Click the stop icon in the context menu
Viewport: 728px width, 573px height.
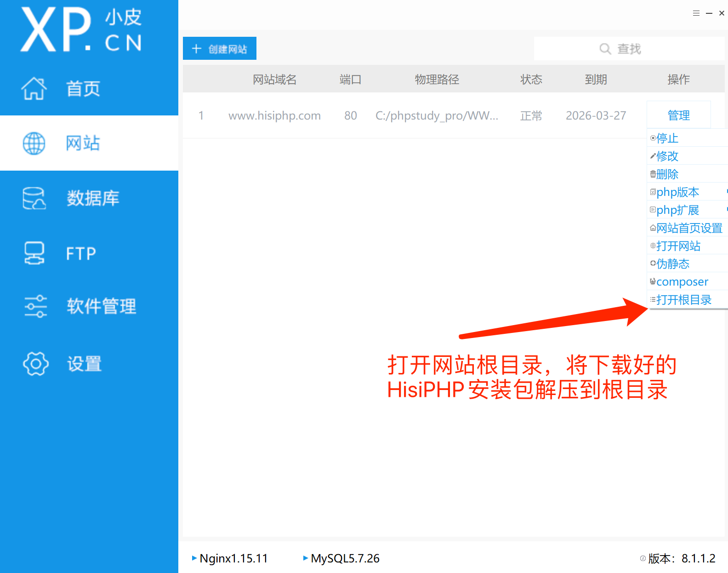(653, 138)
